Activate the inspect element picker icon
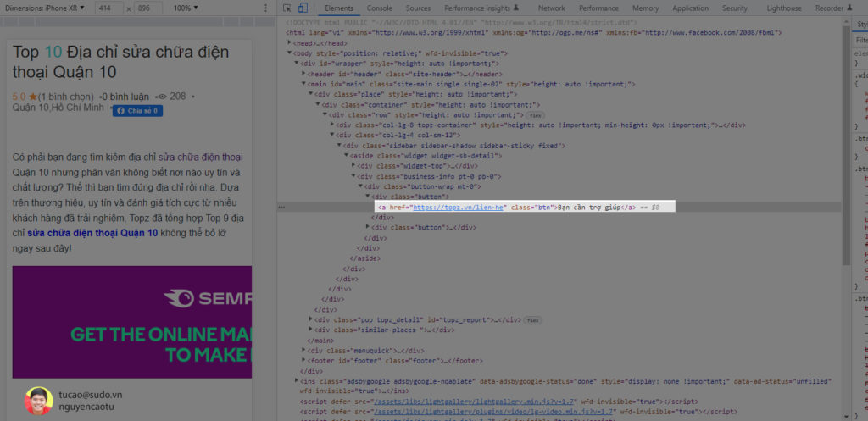868x421 pixels. tap(288, 8)
